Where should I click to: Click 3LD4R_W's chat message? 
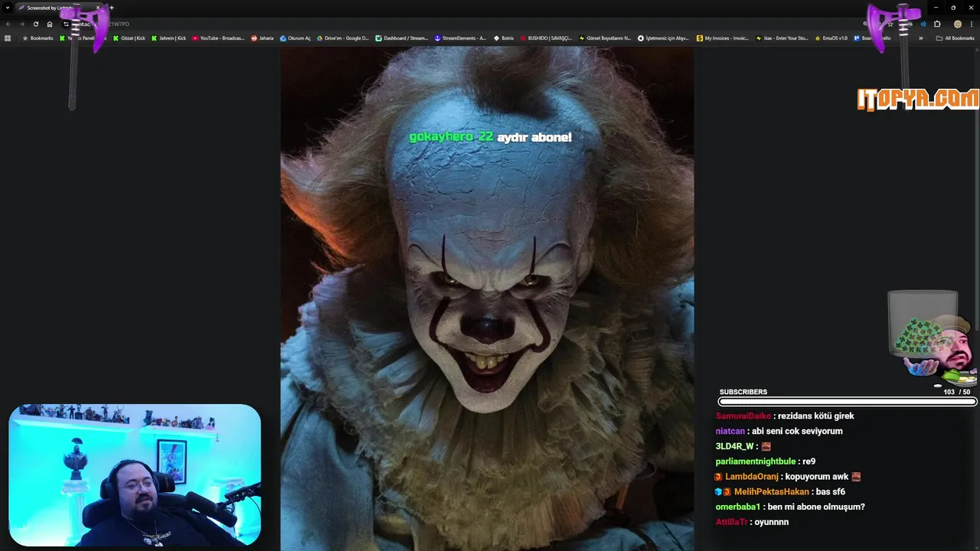(x=743, y=446)
